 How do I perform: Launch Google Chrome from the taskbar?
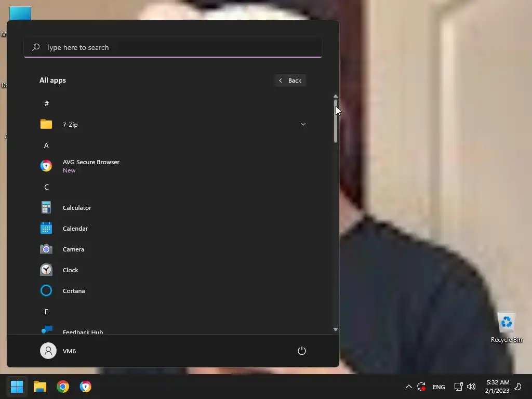[x=63, y=387]
